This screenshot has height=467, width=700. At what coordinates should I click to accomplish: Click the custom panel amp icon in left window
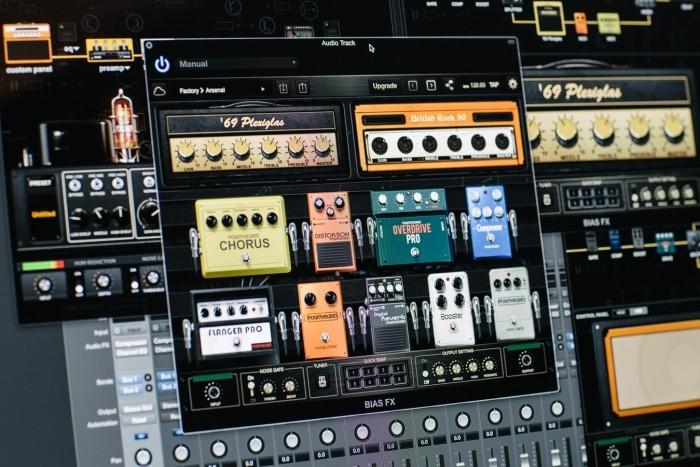(x=28, y=43)
